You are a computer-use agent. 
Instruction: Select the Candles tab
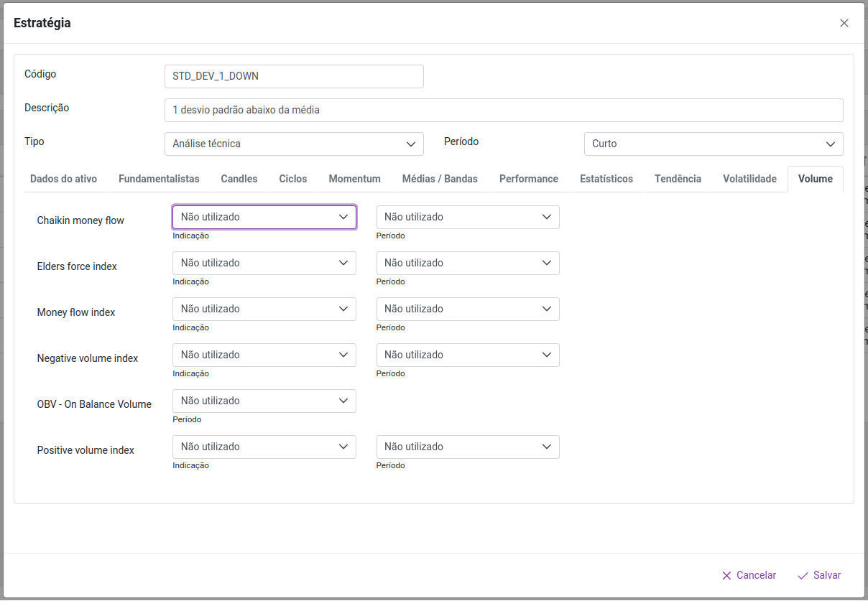click(x=239, y=179)
